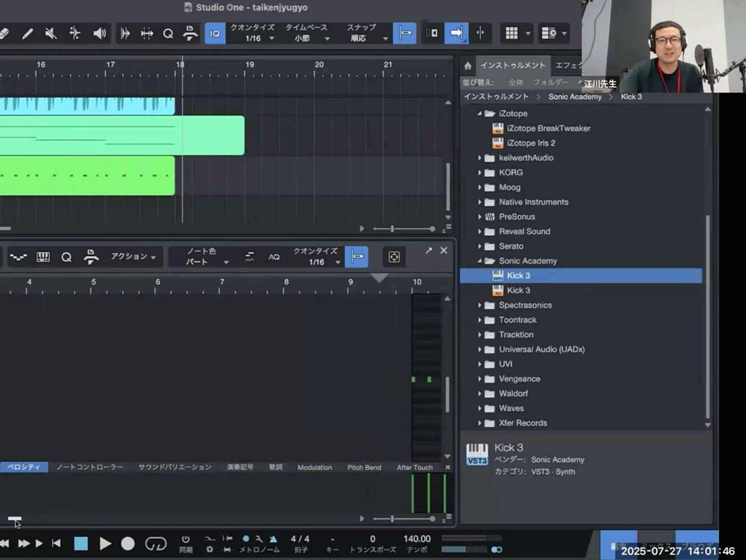
Task: Click Sonic Academy in the breadcrumb path
Action: 574,97
